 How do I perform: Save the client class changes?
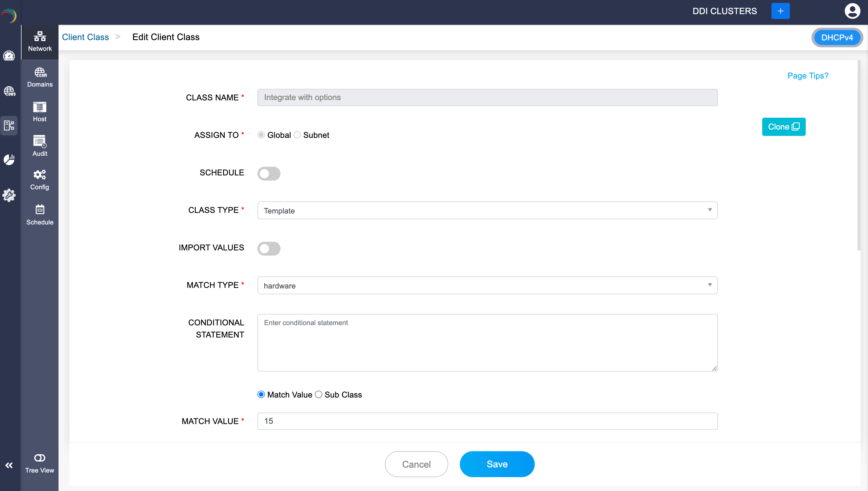pyautogui.click(x=497, y=464)
